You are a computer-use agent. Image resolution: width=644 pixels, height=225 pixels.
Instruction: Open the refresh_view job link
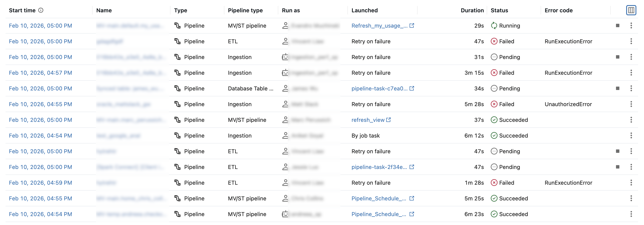(368, 120)
